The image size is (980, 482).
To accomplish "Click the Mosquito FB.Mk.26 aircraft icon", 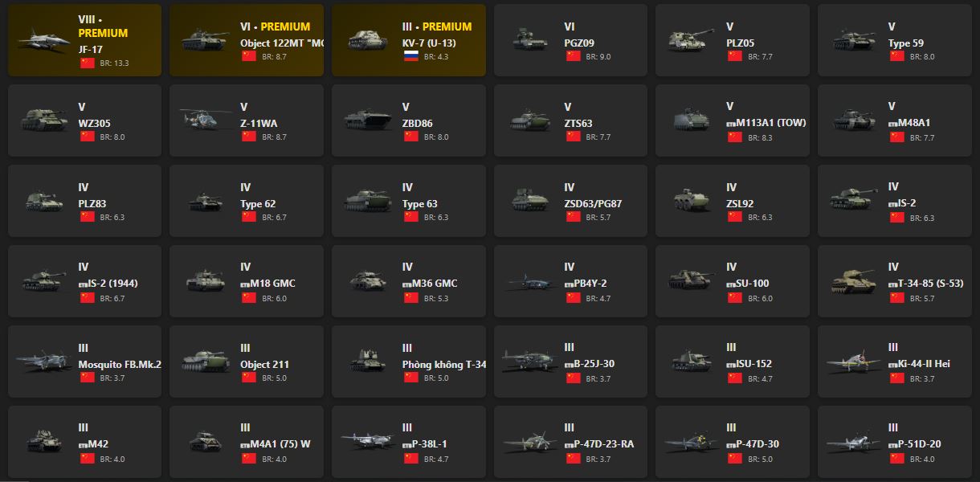I will tap(44, 361).
